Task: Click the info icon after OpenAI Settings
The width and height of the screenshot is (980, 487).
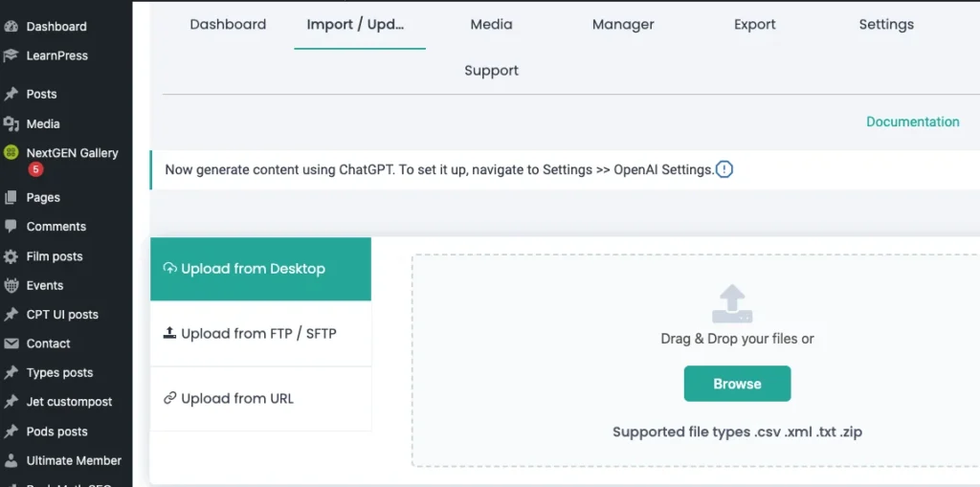Action: click(724, 169)
